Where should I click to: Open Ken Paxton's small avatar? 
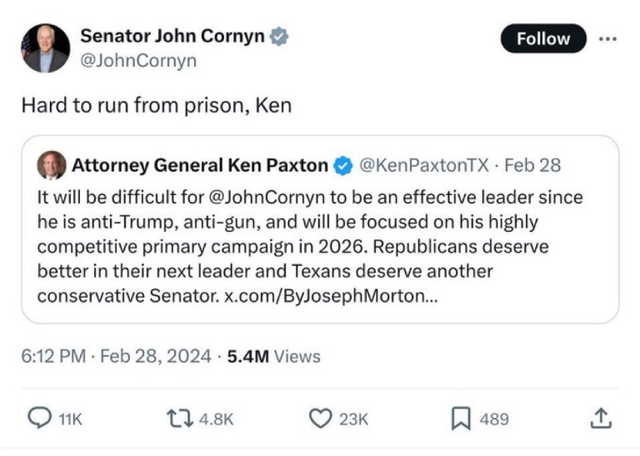(51, 165)
